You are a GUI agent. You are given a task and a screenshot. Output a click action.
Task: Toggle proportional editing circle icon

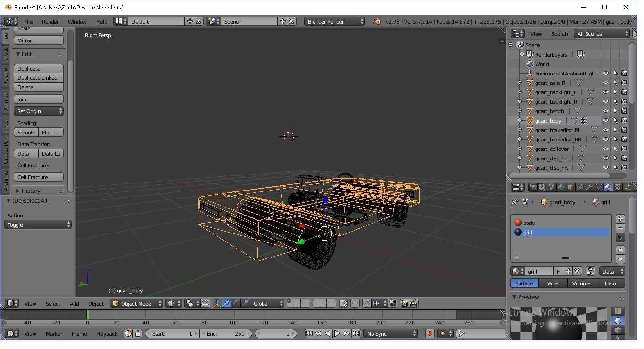[x=355, y=303]
